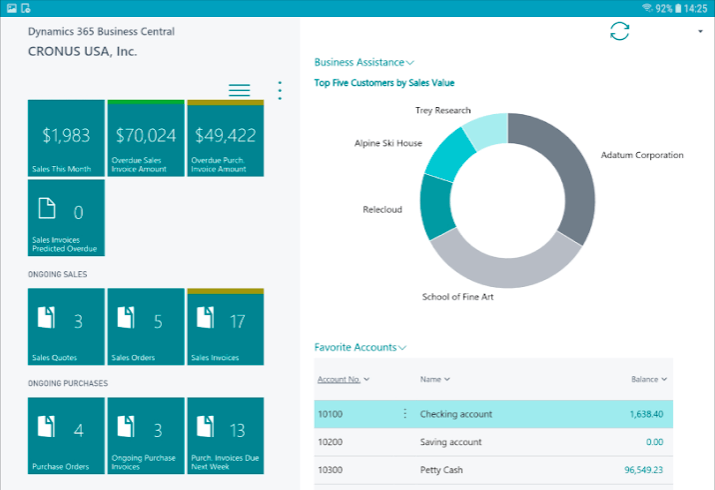Click row options dots for account 10100
715x490 pixels.
tap(405, 414)
